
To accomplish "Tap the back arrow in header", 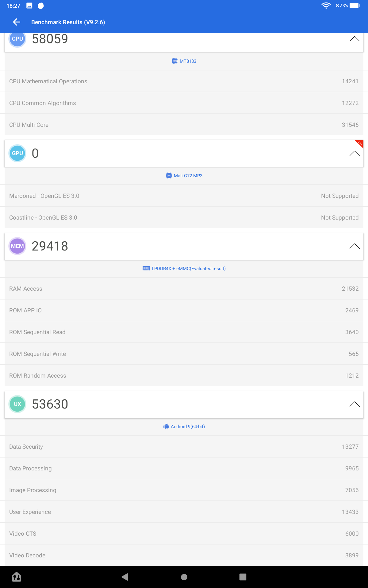I will pos(17,22).
